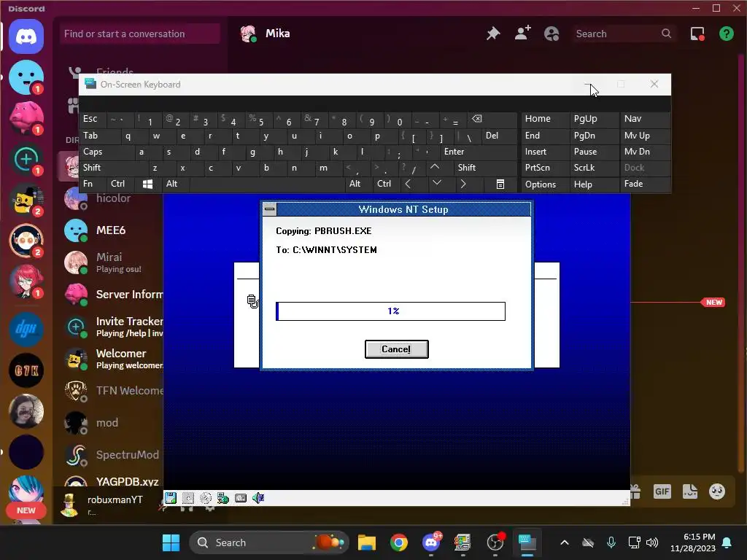Open Discord help question mark icon
This screenshot has width=747, height=560.
tap(726, 34)
